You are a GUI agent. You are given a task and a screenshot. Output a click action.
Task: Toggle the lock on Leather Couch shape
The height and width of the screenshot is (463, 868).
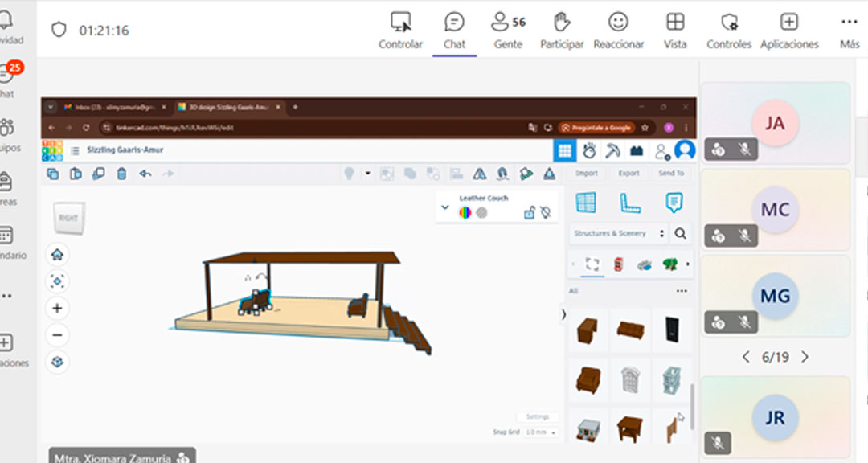tap(529, 213)
